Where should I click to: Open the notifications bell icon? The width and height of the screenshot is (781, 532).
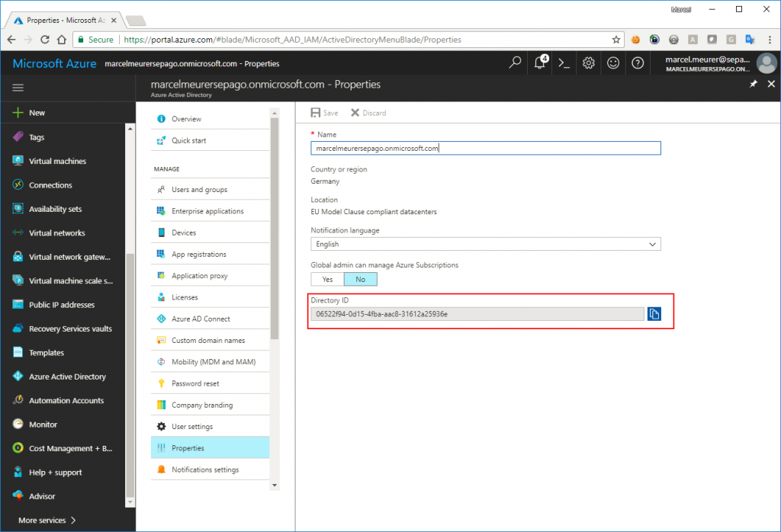tap(540, 63)
